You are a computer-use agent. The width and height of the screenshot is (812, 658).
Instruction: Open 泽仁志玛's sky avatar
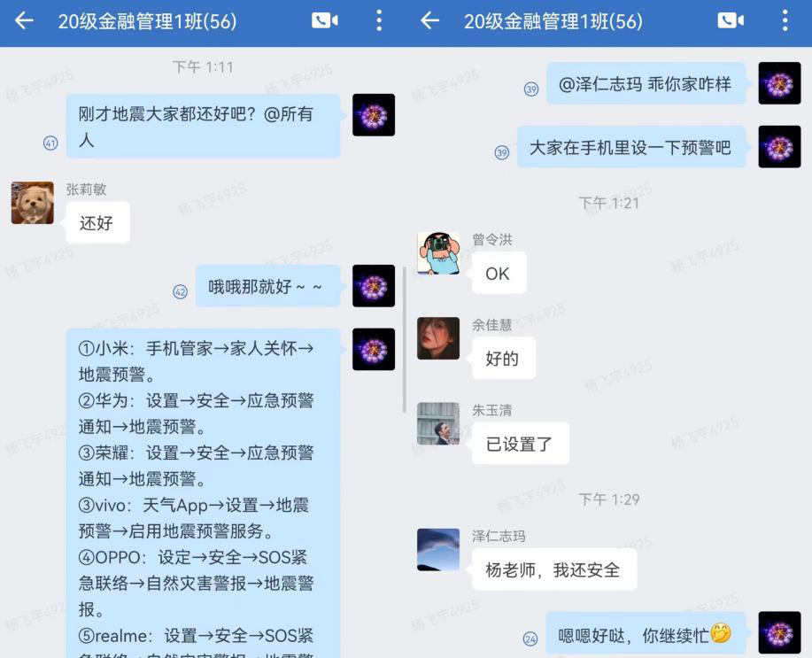[438, 550]
